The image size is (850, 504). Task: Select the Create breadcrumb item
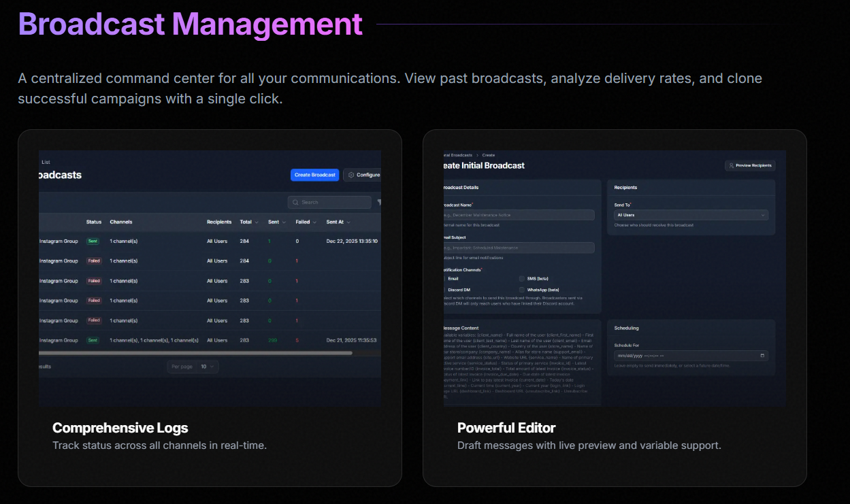pyautogui.click(x=489, y=155)
